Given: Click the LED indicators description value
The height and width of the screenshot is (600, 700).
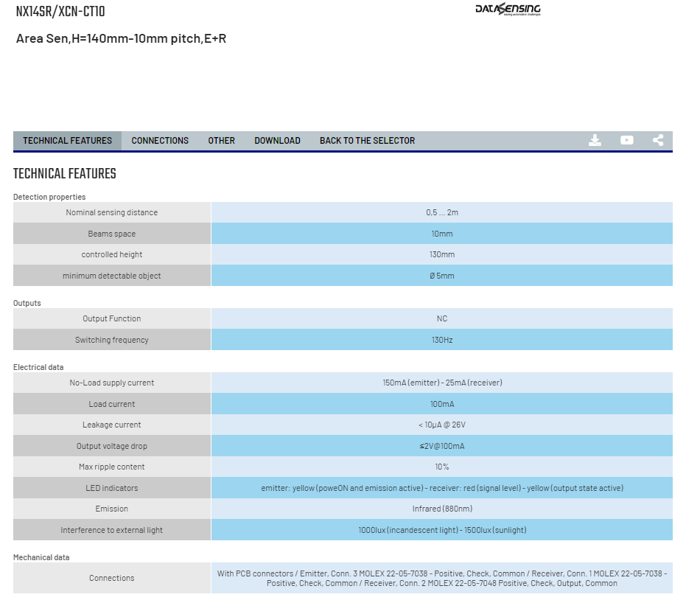Looking at the screenshot, I should click(x=442, y=489).
